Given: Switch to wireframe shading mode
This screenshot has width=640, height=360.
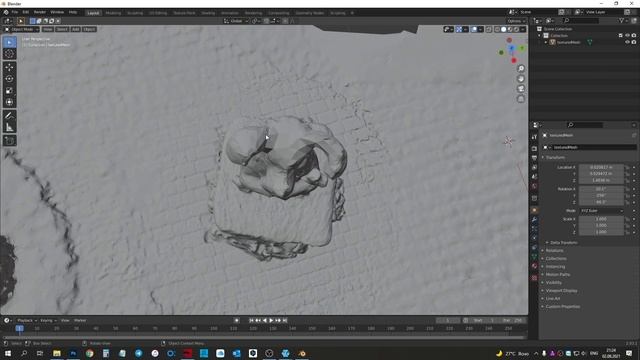Looking at the screenshot, I should click(x=497, y=29).
